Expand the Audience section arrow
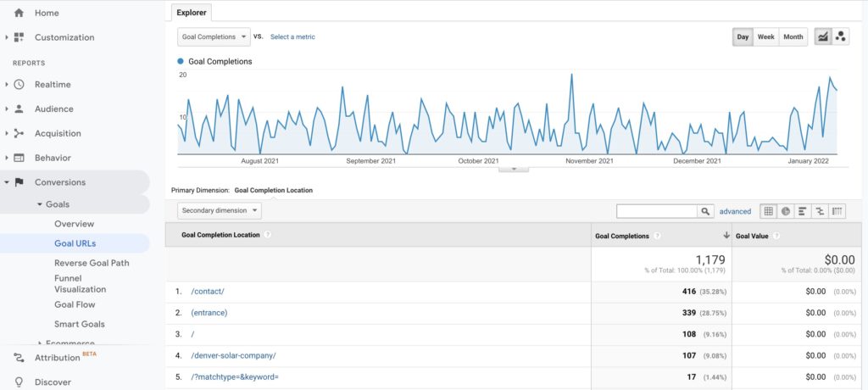 (x=7, y=109)
